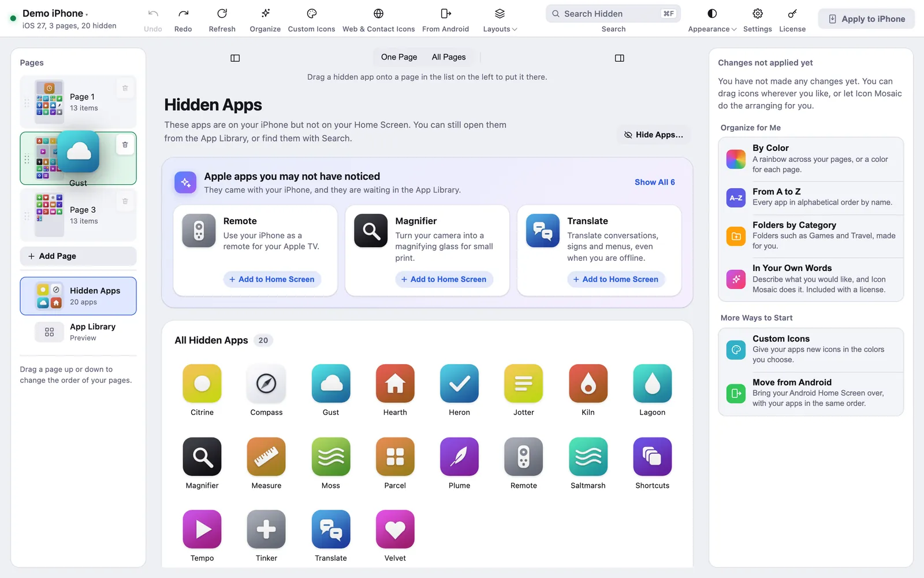Select the Plume app icon
This screenshot has height=578, width=924.
(460, 457)
